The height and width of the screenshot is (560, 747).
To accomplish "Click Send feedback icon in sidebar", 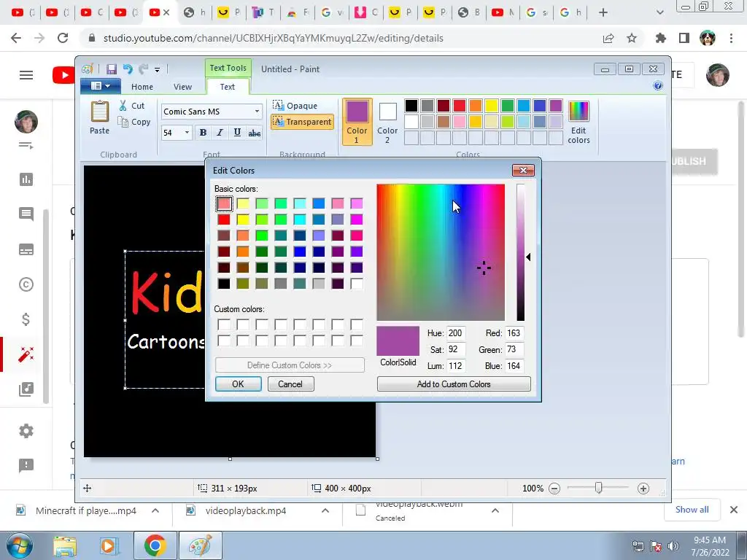I will click(26, 465).
